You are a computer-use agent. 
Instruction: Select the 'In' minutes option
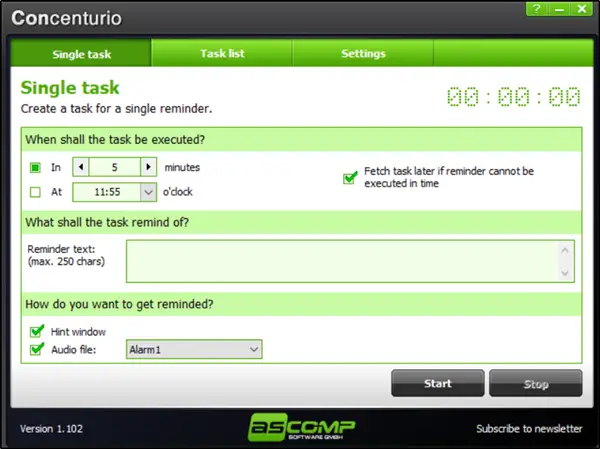point(35,168)
